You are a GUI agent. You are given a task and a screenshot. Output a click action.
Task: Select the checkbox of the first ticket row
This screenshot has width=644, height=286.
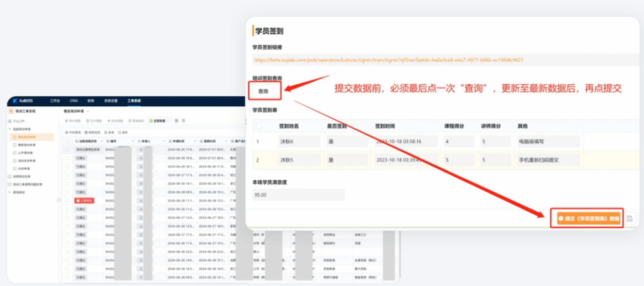click(68, 150)
